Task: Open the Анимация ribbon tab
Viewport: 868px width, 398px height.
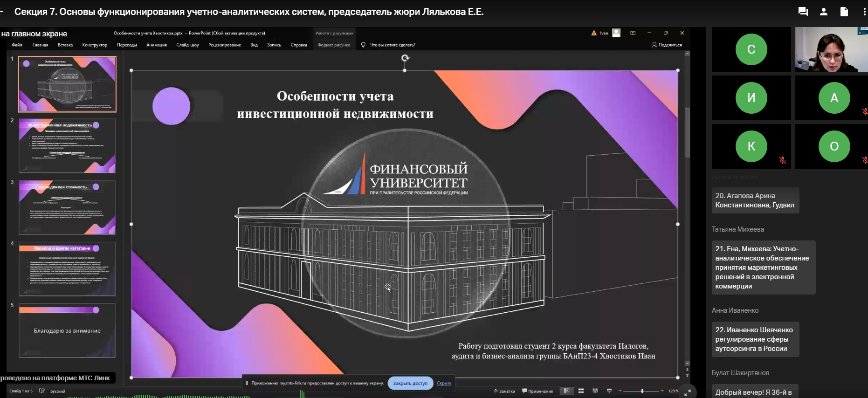Action: coord(157,45)
